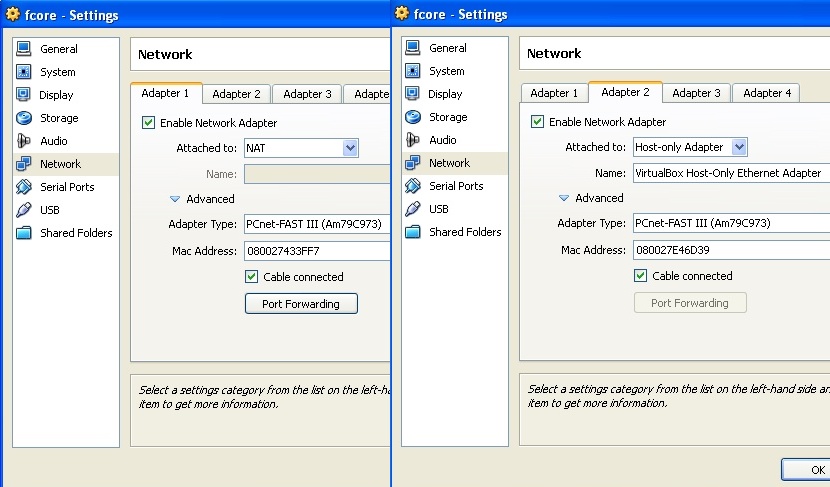
Task: Select Storage category label in right window
Action: (448, 117)
